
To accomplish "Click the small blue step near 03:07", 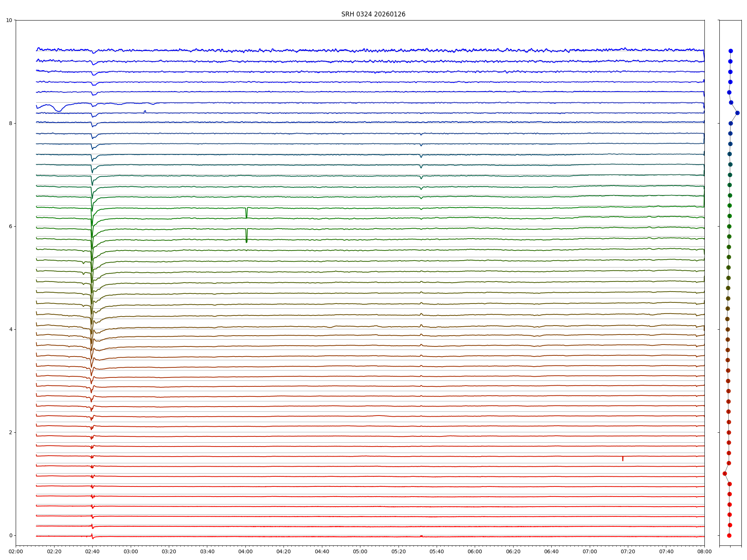I will point(145,111).
